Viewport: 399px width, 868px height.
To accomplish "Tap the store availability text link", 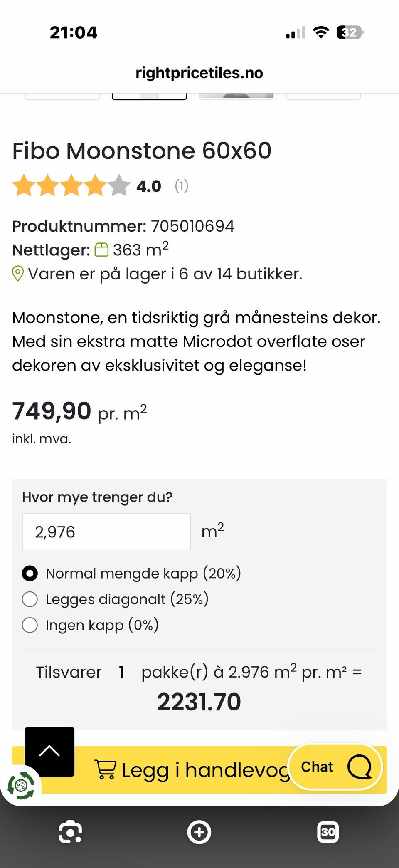I will point(165,274).
